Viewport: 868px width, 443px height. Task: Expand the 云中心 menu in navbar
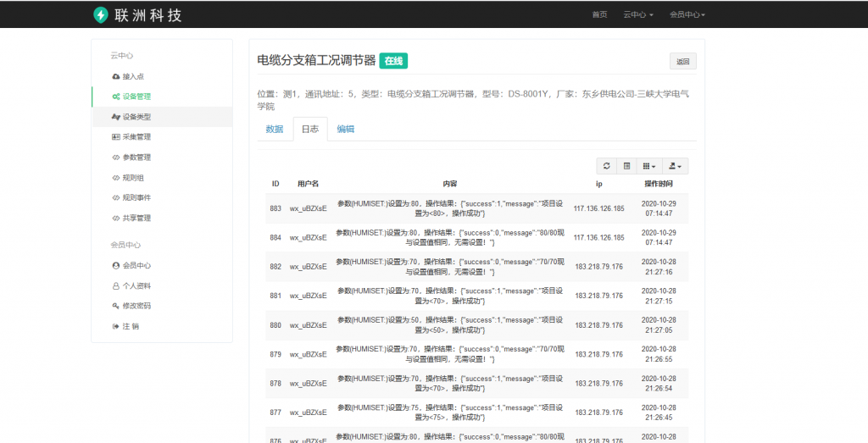point(637,14)
